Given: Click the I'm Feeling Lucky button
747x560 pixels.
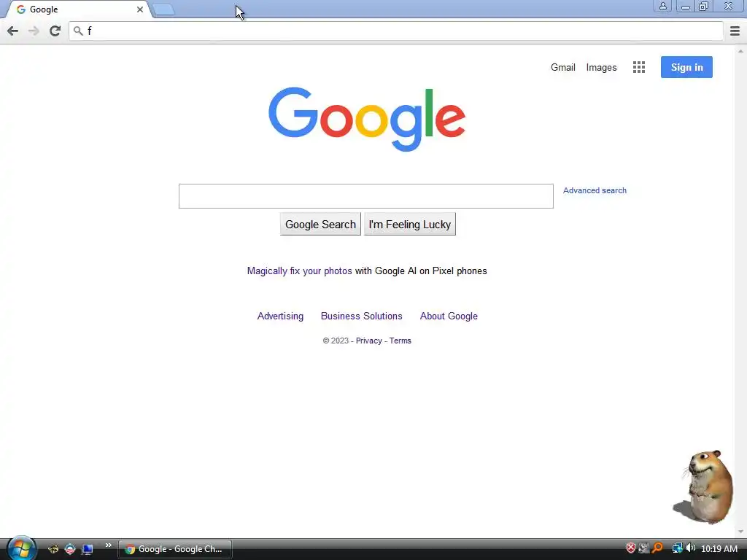Looking at the screenshot, I should click(410, 225).
